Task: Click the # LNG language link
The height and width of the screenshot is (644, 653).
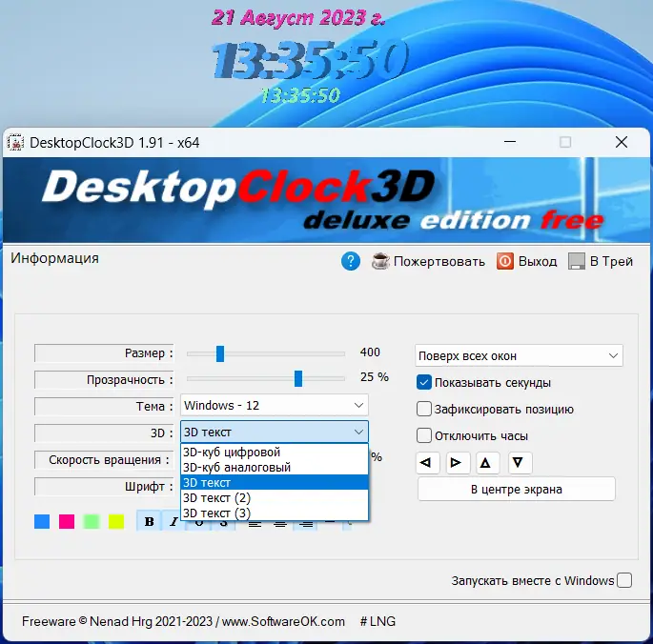Action: click(x=378, y=621)
